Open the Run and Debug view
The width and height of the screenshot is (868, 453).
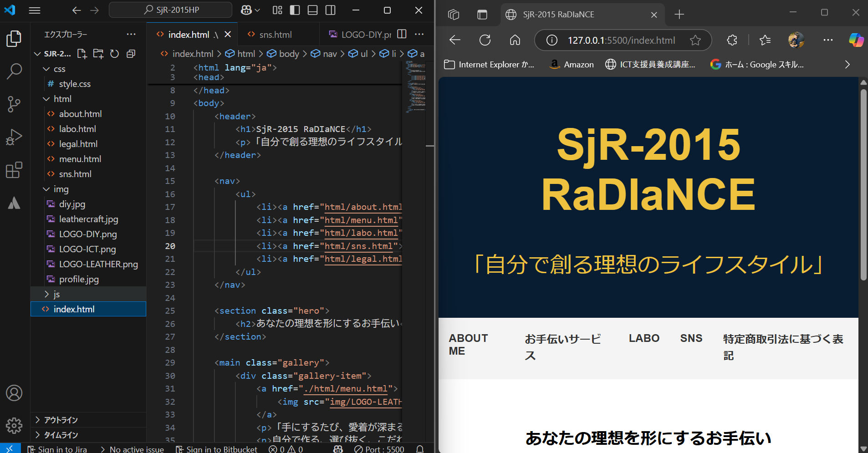pyautogui.click(x=14, y=136)
